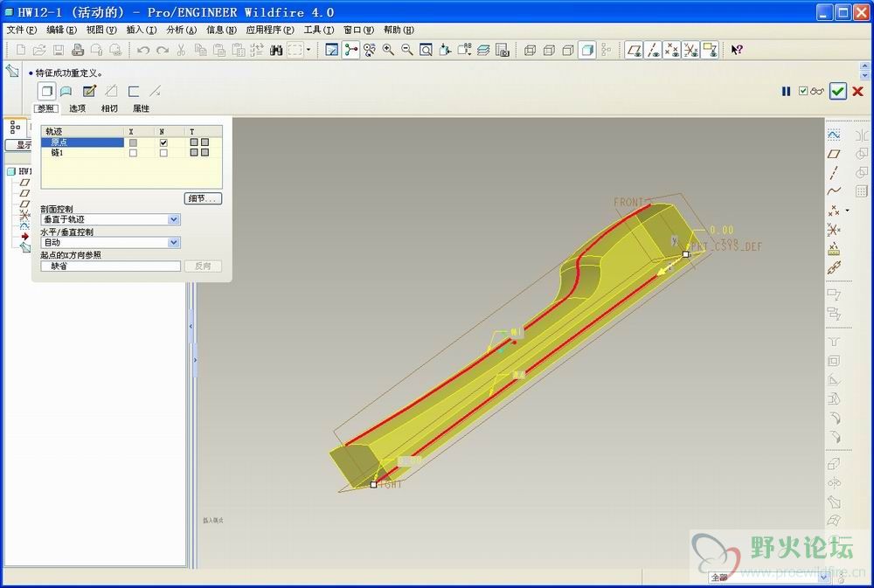This screenshot has width=874, height=588.
Task: Open the 剖面控制 dropdown
Action: (174, 219)
